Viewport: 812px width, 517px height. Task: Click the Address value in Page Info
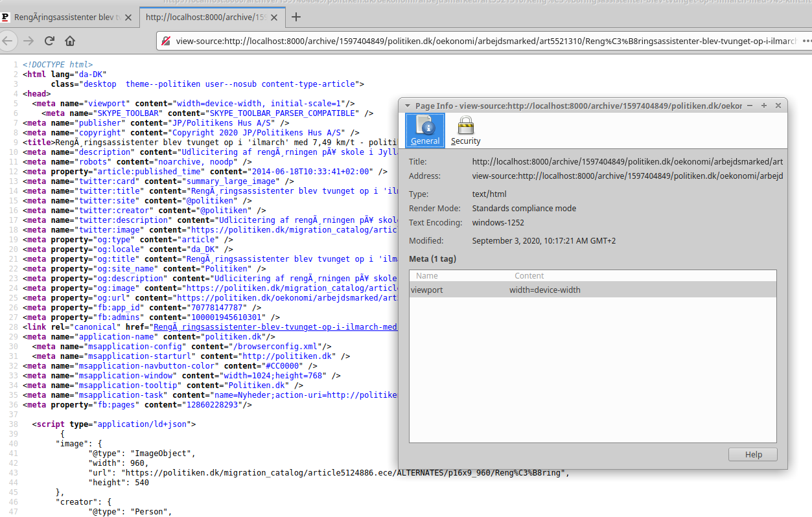click(627, 176)
